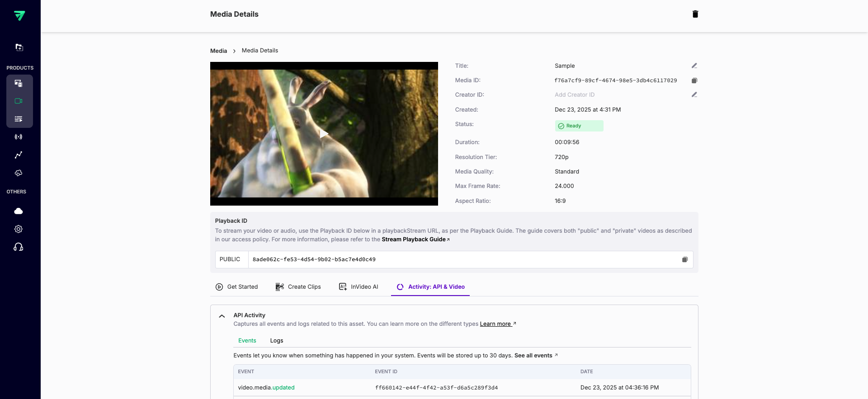Viewport: 868px width, 399px height.
Task: Click the Add Creator ID placeholder
Action: 575,95
